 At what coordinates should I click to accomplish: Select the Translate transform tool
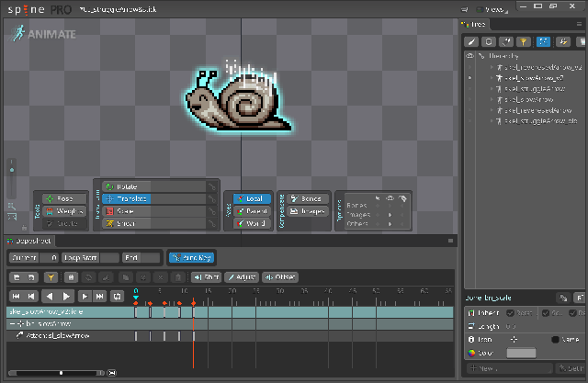click(x=127, y=198)
